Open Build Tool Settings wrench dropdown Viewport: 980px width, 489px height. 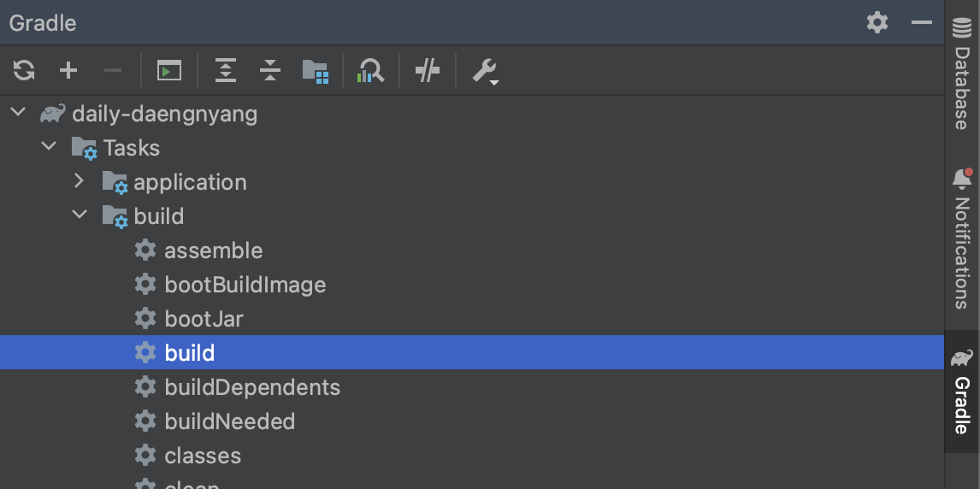tap(485, 71)
